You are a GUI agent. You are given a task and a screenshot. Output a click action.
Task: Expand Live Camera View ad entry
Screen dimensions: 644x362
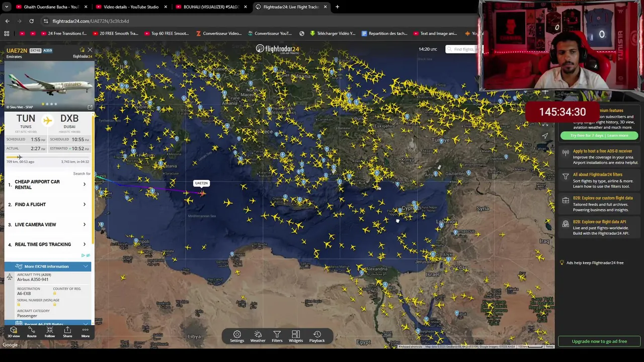(48, 225)
